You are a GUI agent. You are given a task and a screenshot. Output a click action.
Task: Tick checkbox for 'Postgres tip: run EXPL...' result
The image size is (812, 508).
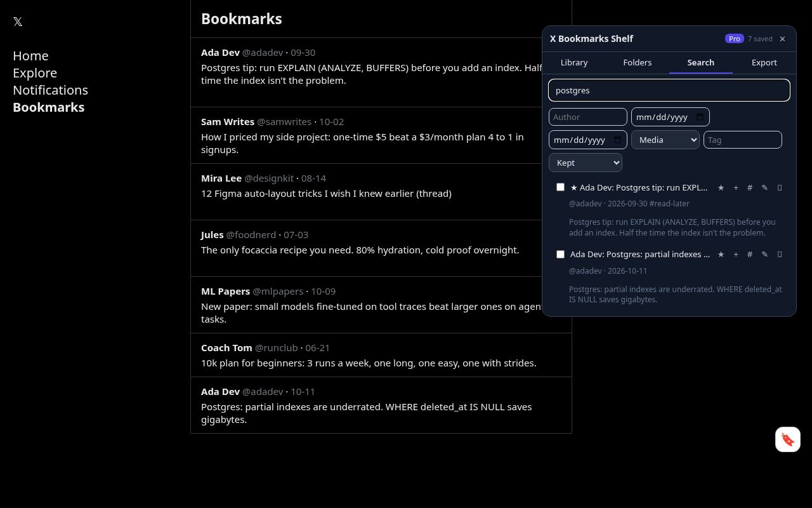point(560,187)
